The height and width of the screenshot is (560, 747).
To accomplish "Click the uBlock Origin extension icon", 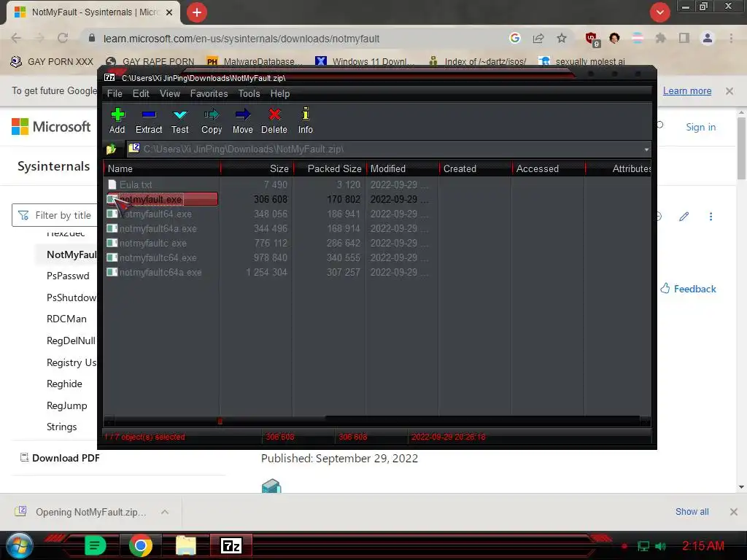I will pyautogui.click(x=592, y=39).
